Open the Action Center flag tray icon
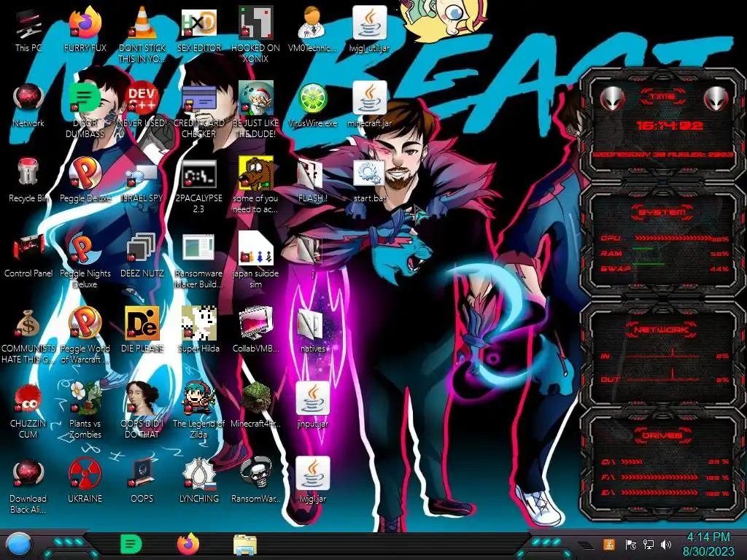Viewport: 747px width, 560px height. coord(630,544)
